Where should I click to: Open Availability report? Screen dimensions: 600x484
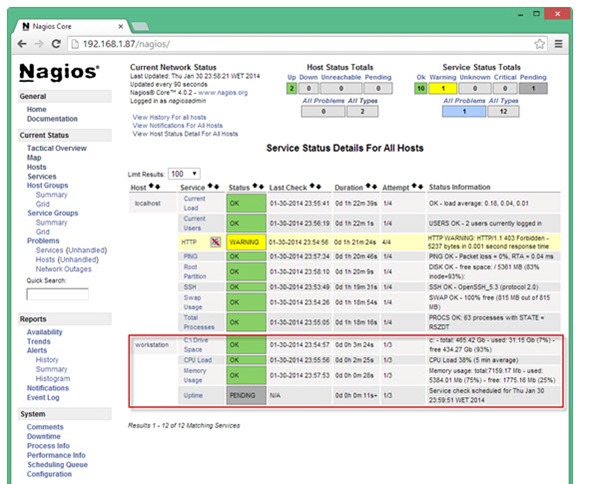click(44, 332)
